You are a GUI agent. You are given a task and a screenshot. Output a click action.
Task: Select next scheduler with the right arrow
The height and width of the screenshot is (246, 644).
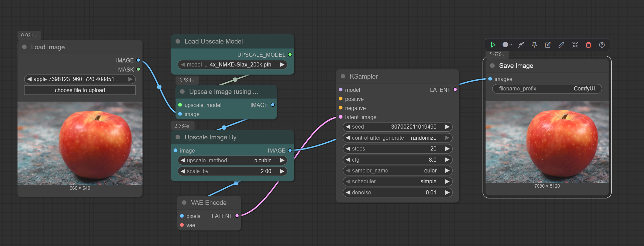tap(447, 181)
